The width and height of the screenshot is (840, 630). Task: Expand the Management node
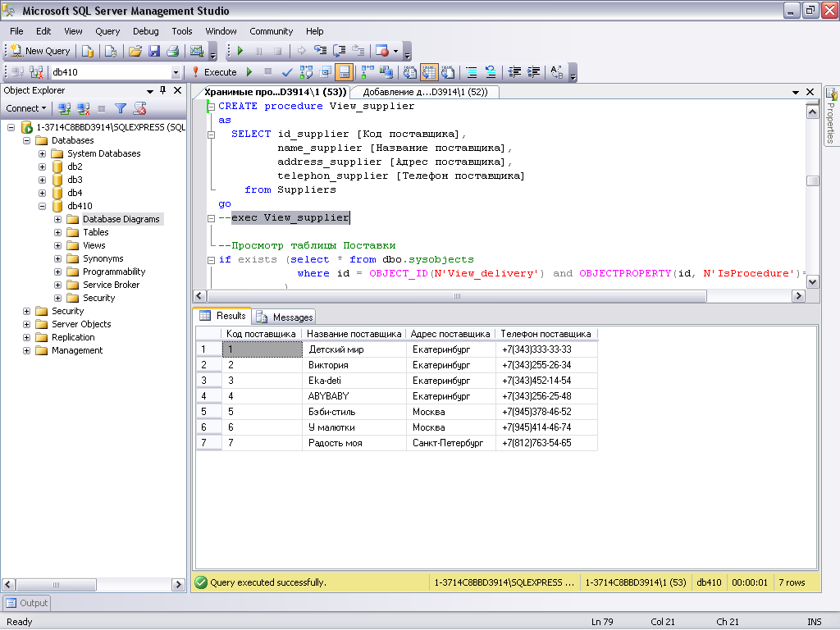pyautogui.click(x=26, y=350)
